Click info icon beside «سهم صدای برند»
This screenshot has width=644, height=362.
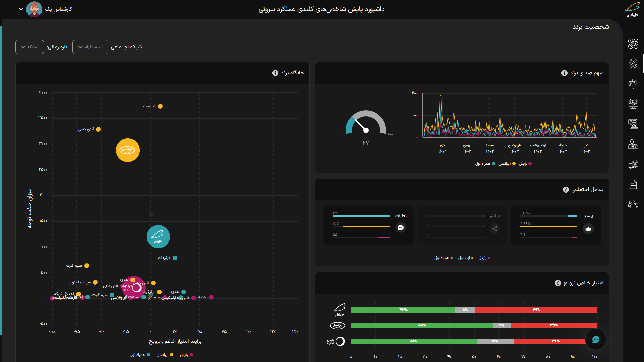(x=565, y=73)
